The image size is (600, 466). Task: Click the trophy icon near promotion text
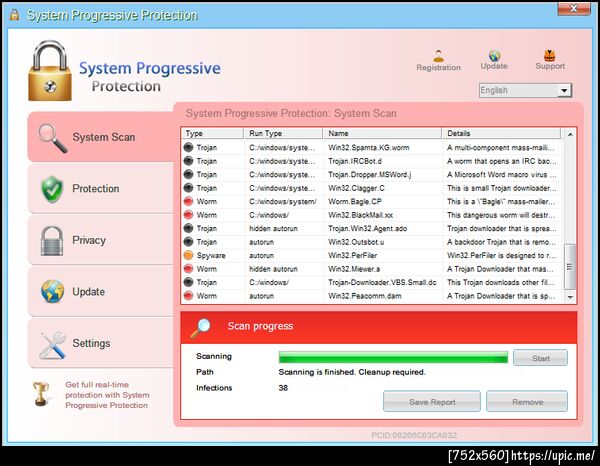point(41,394)
